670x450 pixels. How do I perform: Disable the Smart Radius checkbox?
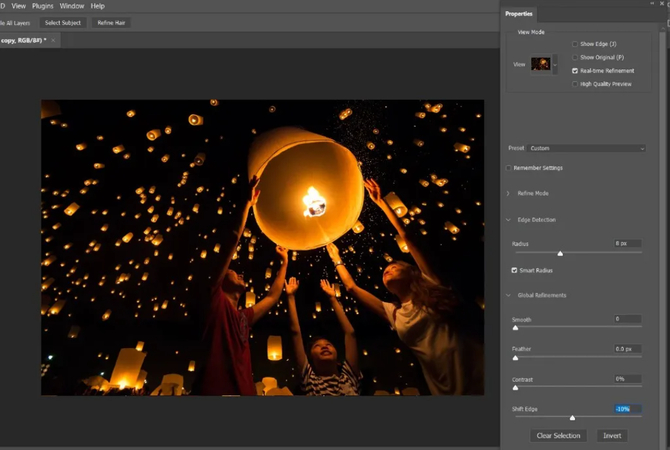(x=514, y=270)
